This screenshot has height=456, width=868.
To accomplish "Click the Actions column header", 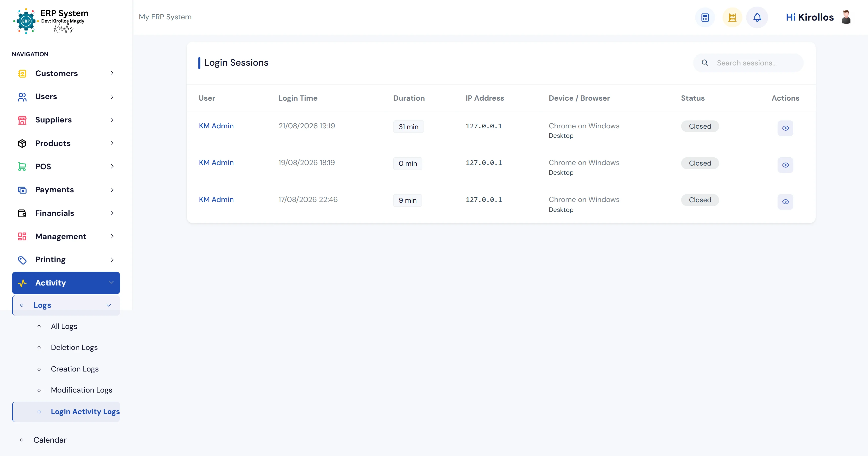I will [785, 98].
